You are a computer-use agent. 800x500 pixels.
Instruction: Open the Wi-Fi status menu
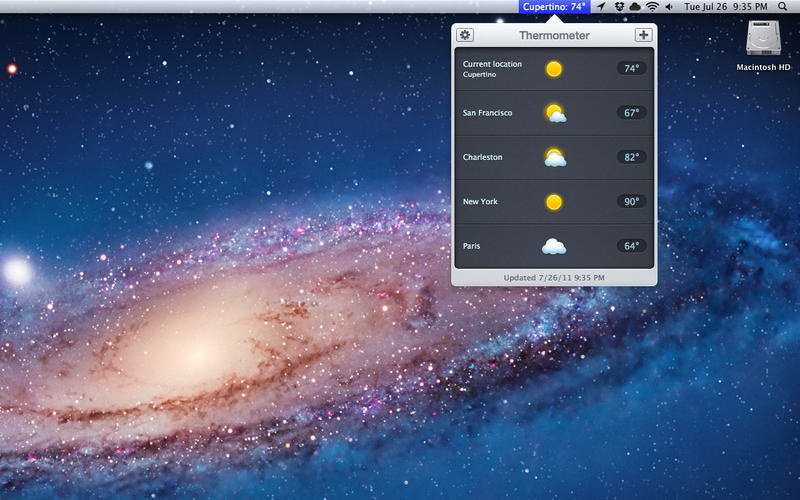651,6
